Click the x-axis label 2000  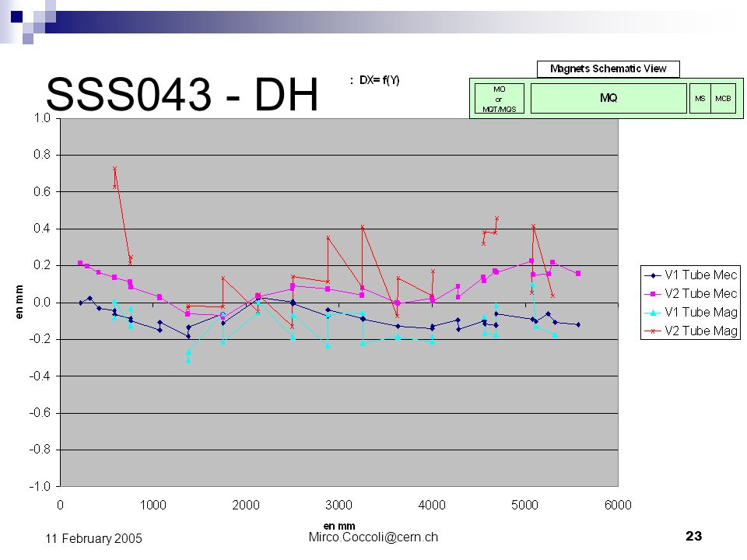(x=246, y=505)
